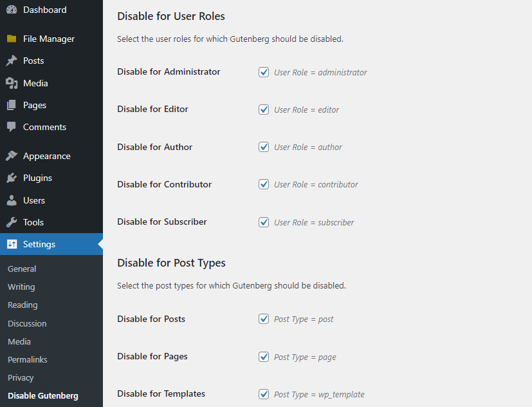Click the Tools wrench icon
Image resolution: width=532 pixels, height=407 pixels.
click(x=12, y=222)
